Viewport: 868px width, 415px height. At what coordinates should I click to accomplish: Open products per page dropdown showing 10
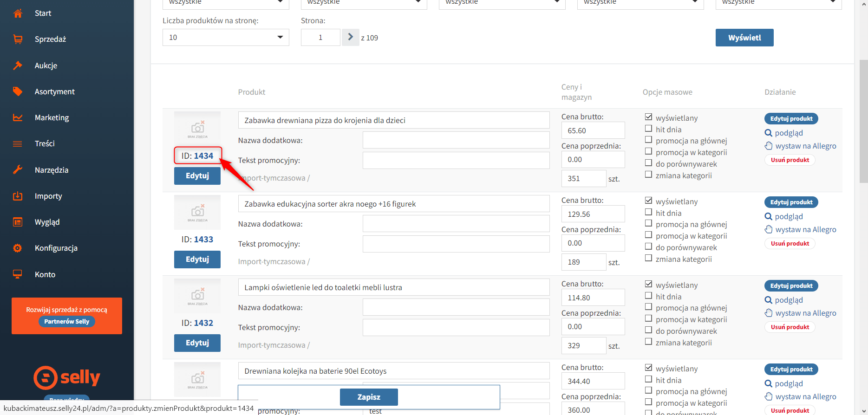(x=226, y=38)
